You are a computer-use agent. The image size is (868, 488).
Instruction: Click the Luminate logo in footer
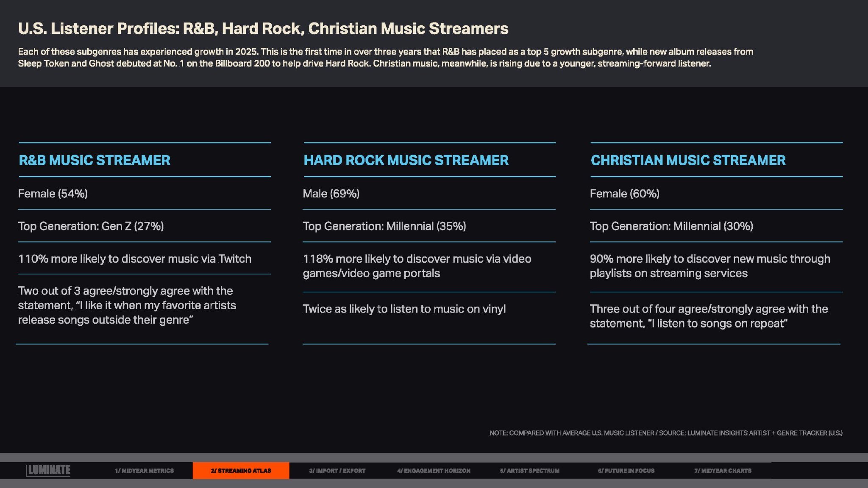click(48, 470)
